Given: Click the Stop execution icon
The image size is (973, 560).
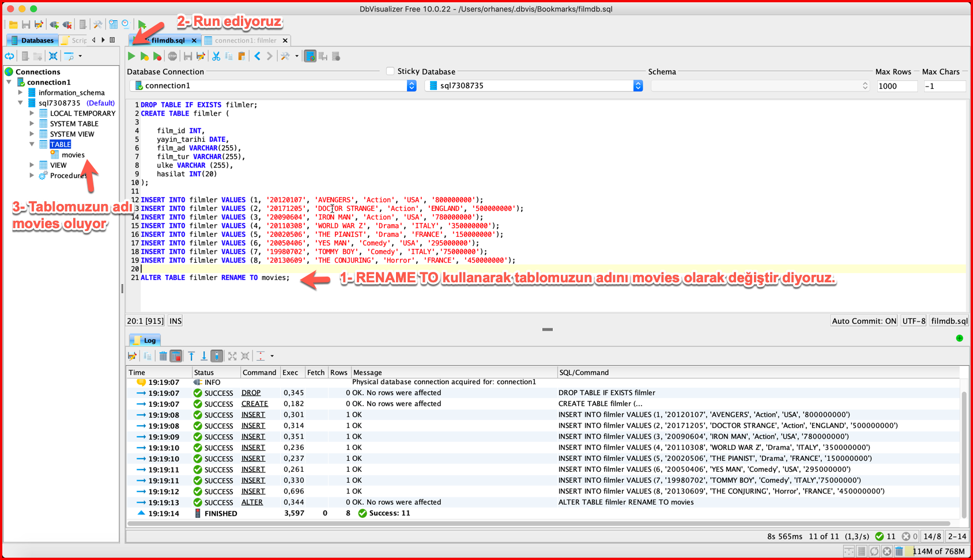Looking at the screenshot, I should pyautogui.click(x=172, y=56).
